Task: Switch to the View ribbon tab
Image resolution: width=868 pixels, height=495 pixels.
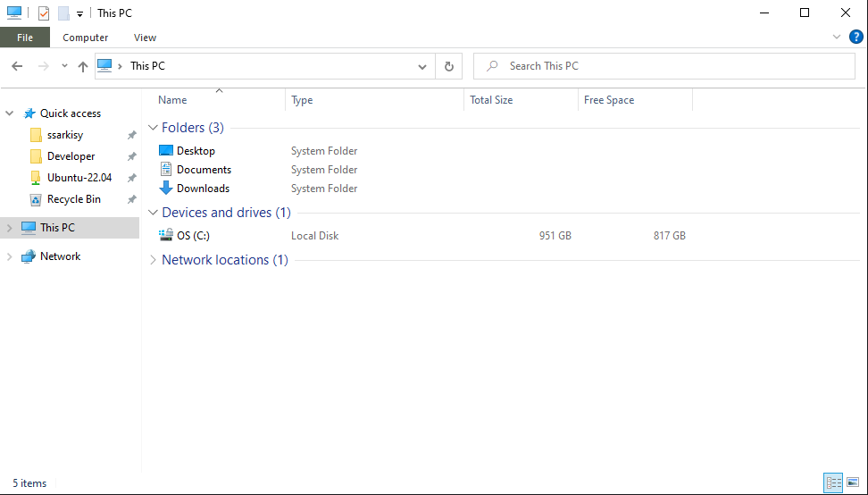Action: click(145, 38)
